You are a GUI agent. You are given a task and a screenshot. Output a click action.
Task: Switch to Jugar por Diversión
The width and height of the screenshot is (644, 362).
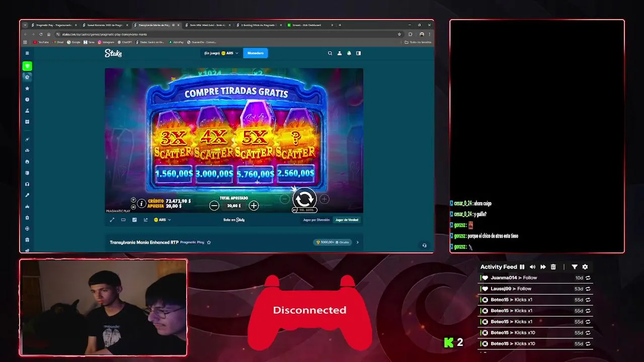tap(316, 220)
